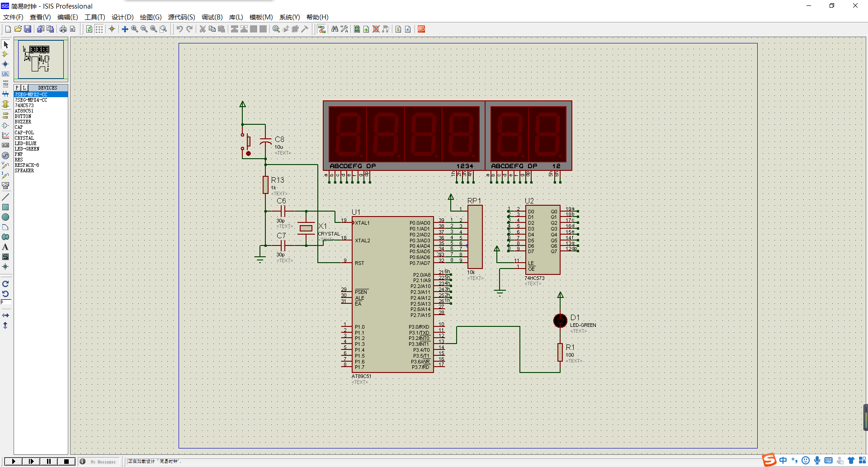868x467 pixels.
Task: Remove the current sheet
Action: point(376,29)
